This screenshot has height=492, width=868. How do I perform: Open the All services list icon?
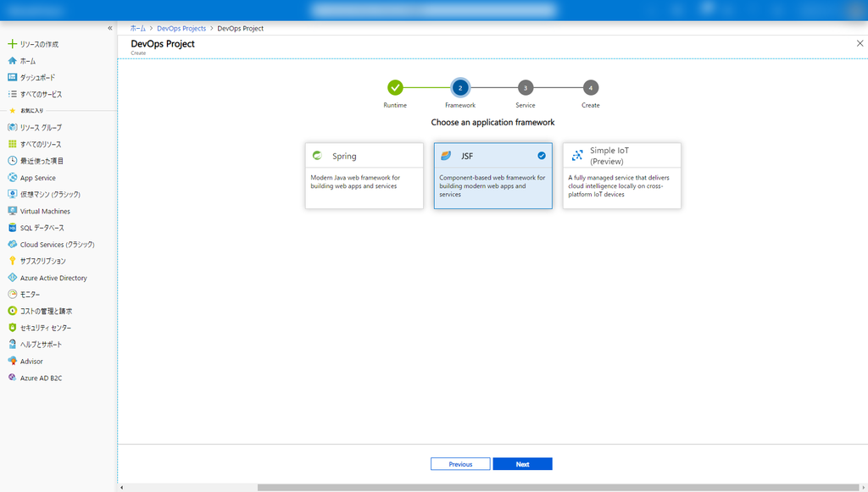pos(12,94)
